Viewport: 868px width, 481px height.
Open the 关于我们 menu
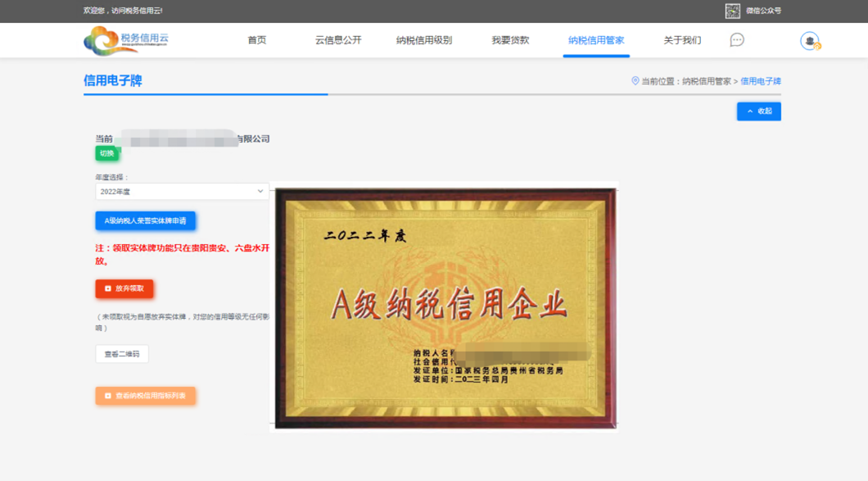tap(682, 40)
